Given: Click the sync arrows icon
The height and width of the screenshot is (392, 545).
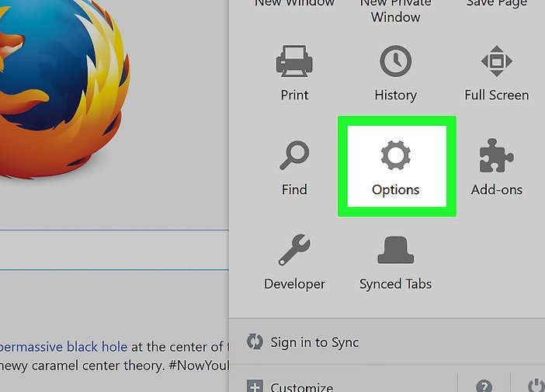Looking at the screenshot, I should coord(255,342).
